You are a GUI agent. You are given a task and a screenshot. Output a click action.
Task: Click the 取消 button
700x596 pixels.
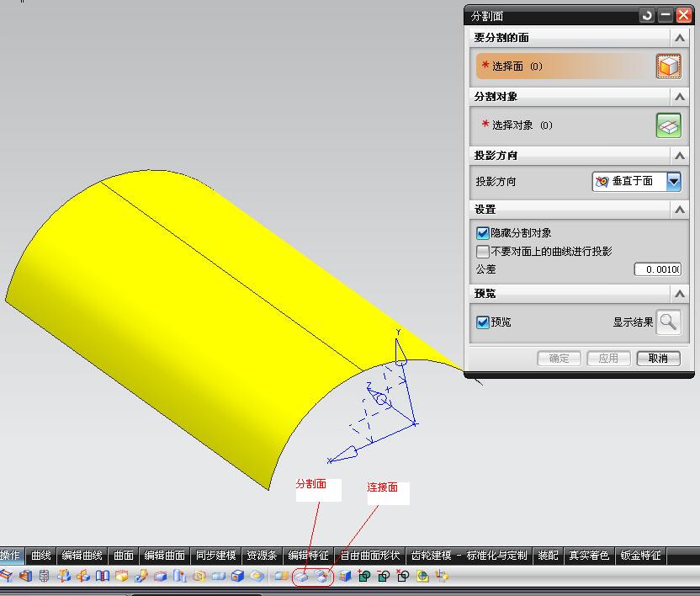coord(659,359)
